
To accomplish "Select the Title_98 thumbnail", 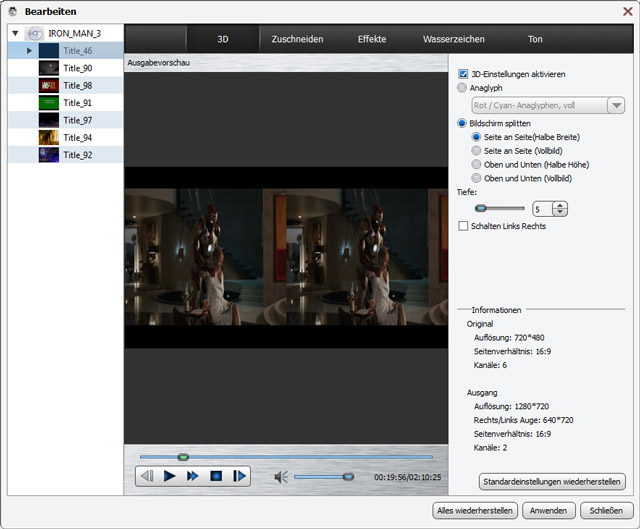I will pos(49,85).
